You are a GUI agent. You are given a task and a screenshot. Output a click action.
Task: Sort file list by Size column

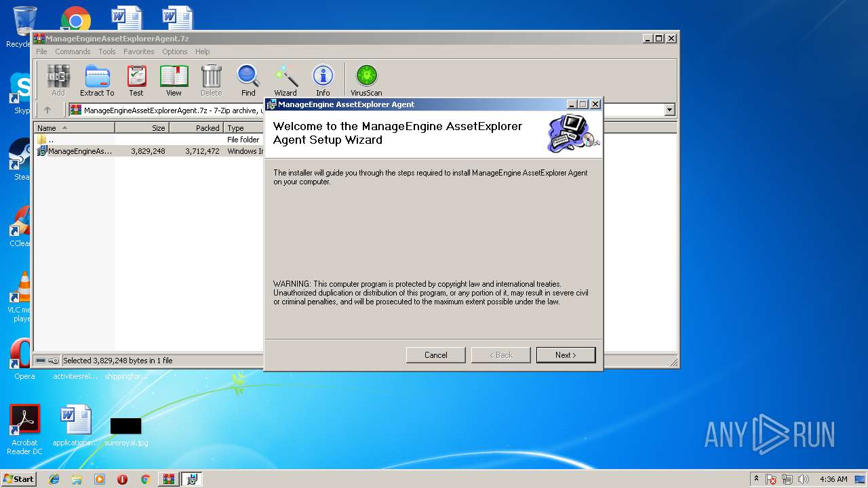142,127
